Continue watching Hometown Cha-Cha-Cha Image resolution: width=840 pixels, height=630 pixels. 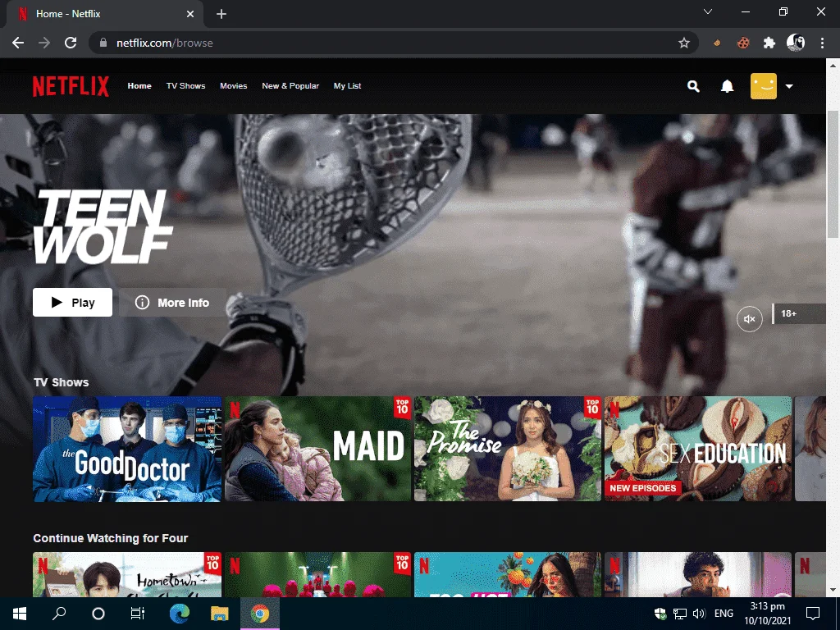tap(127, 574)
